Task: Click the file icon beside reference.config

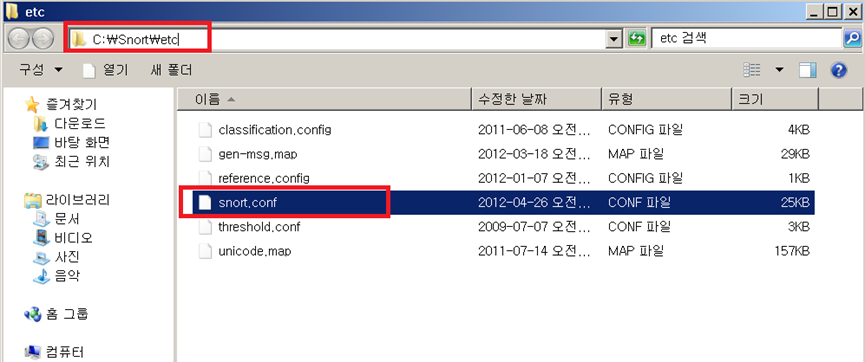Action: coord(205,179)
